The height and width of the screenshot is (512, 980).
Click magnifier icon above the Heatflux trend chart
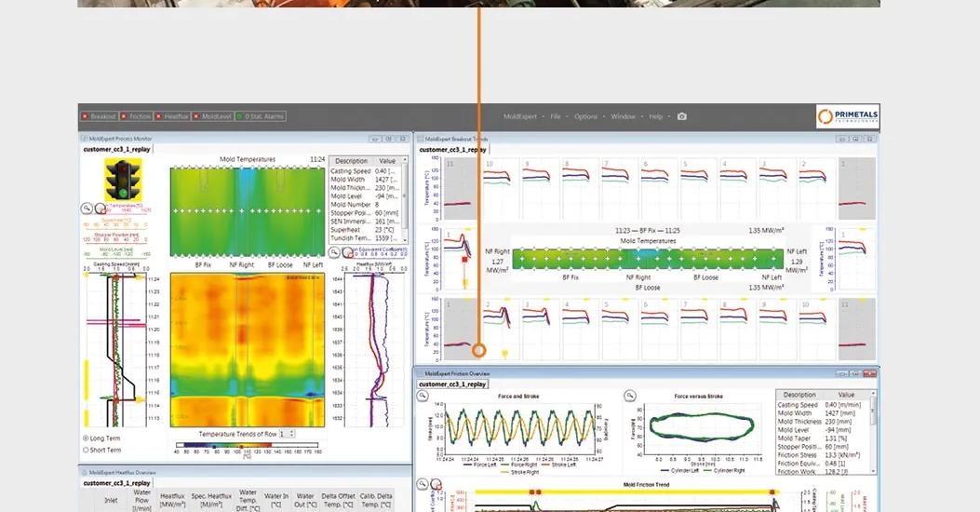(334, 252)
